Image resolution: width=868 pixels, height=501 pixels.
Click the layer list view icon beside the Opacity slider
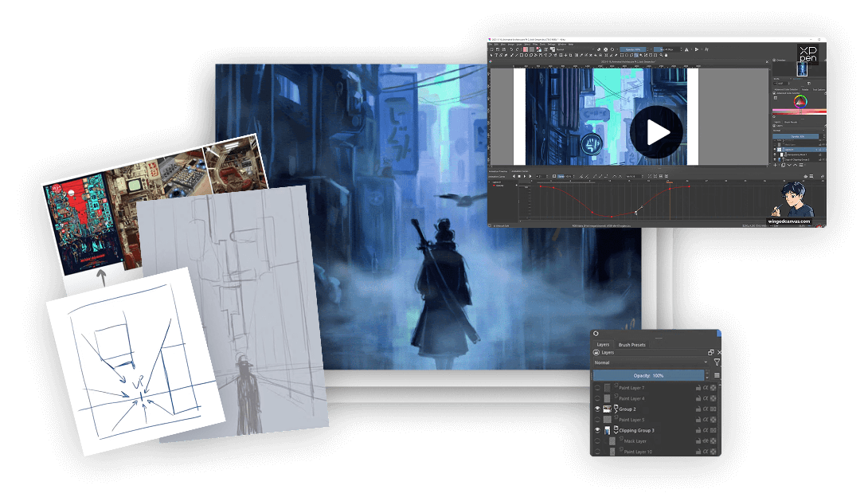pos(717,375)
